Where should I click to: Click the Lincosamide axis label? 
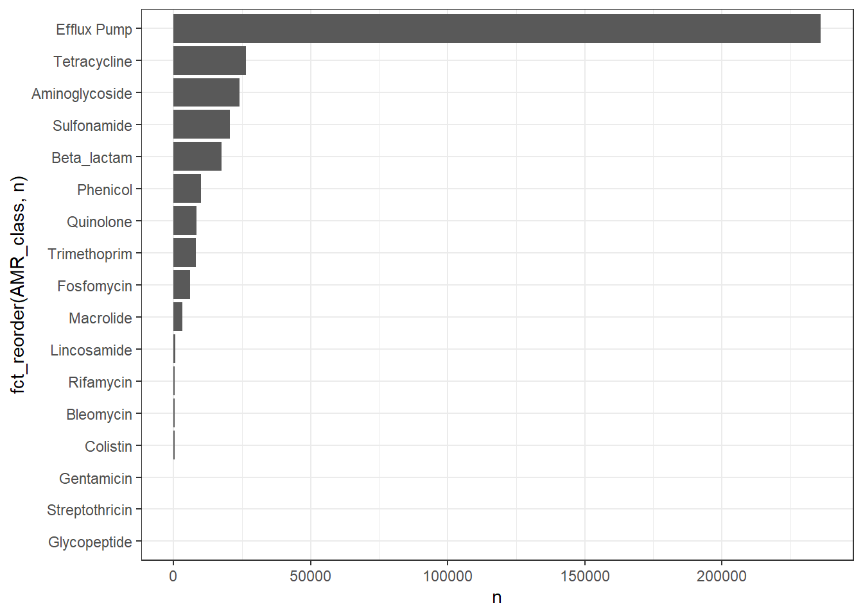point(91,350)
